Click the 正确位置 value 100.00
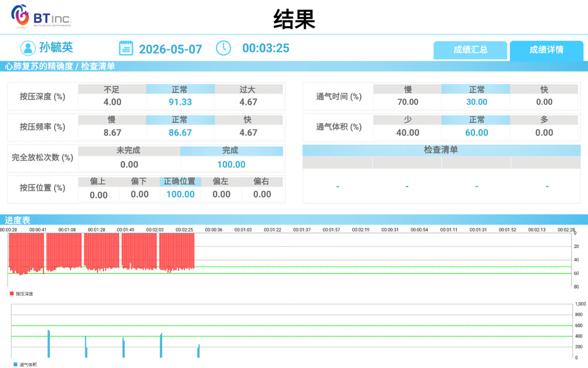 [181, 194]
